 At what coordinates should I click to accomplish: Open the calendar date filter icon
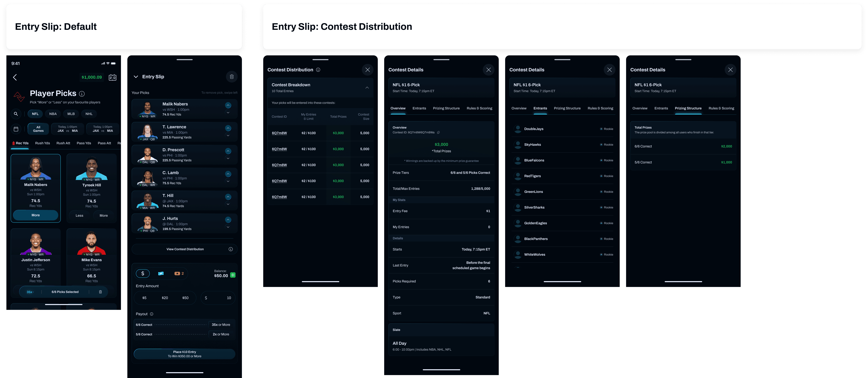pyautogui.click(x=16, y=129)
